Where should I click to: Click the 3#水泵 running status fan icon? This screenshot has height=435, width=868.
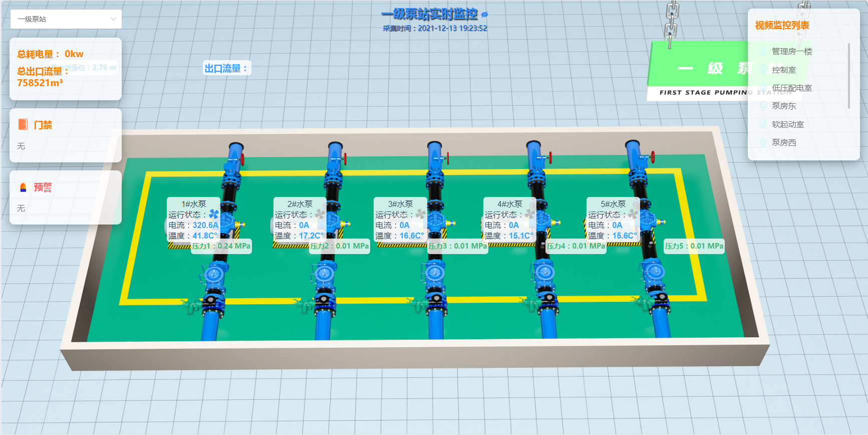pos(420,214)
